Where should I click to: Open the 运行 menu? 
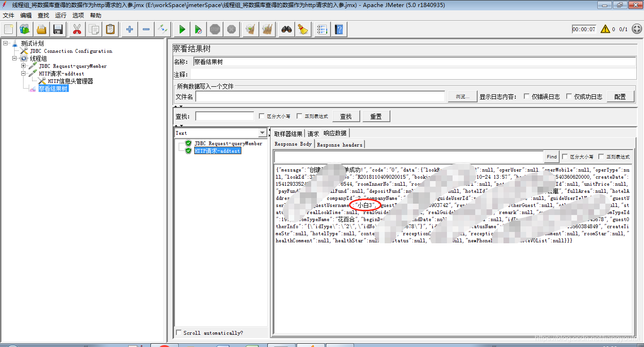[x=61, y=16]
